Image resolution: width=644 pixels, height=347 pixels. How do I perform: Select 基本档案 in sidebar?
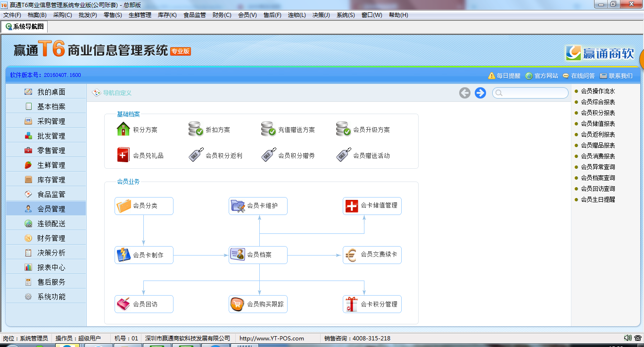(x=46, y=107)
